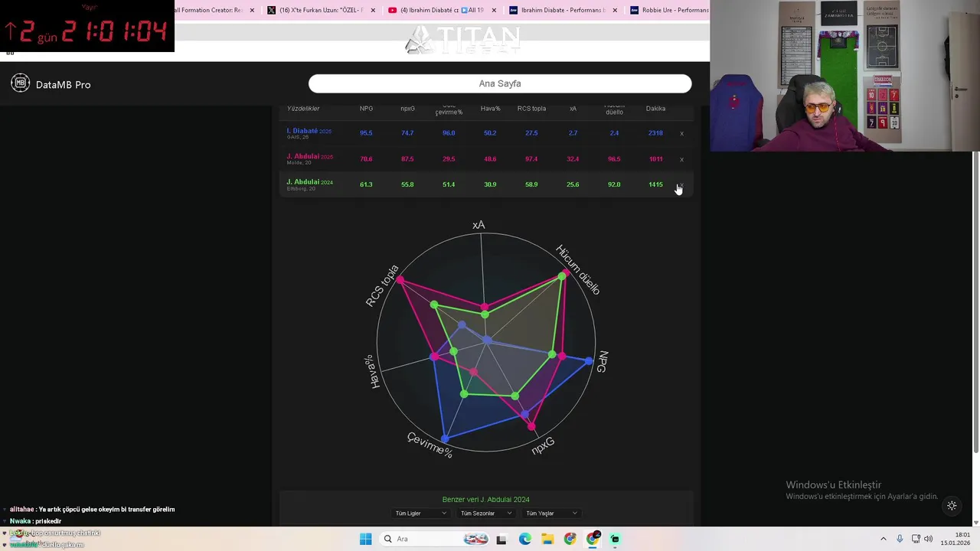Open Task View on the taskbar
Image resolution: width=980 pixels, height=551 pixels.
click(501, 539)
